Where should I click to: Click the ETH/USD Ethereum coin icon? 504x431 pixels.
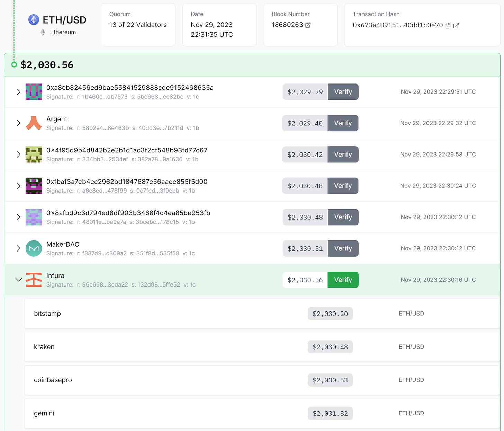coord(34,20)
